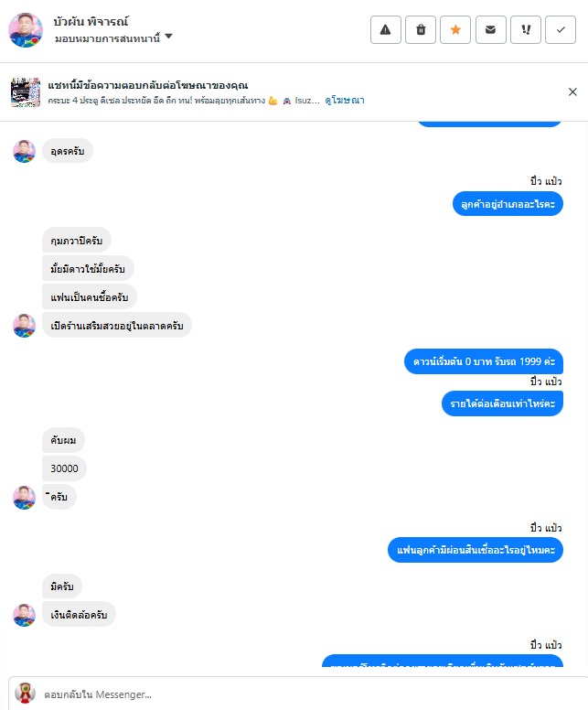Select the รายได้ต่อเดือนเท่าไหร่คะ message
This screenshot has width=588, height=710.
tap(502, 403)
